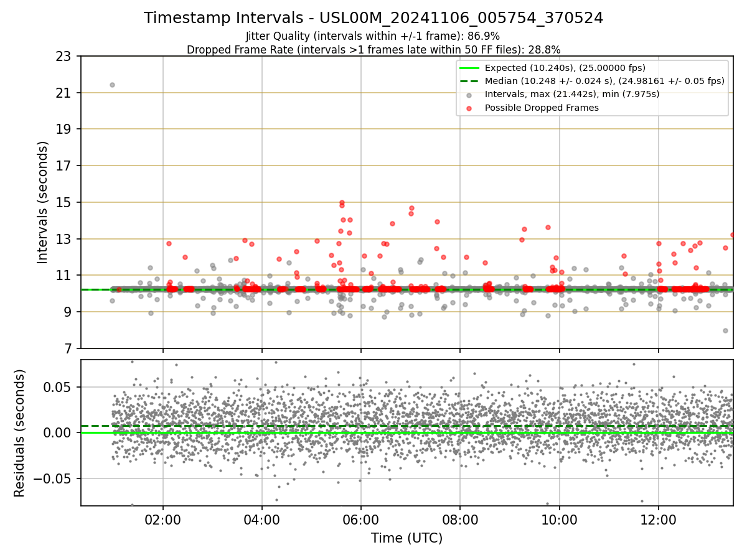Click the green line sample in the legend
Screen dimensions: 747x560
tap(469, 68)
